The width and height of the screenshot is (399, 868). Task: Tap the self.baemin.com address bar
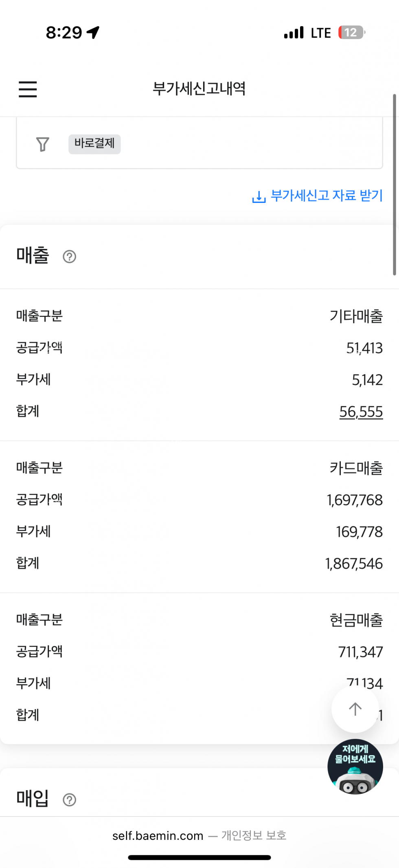pyautogui.click(x=158, y=836)
